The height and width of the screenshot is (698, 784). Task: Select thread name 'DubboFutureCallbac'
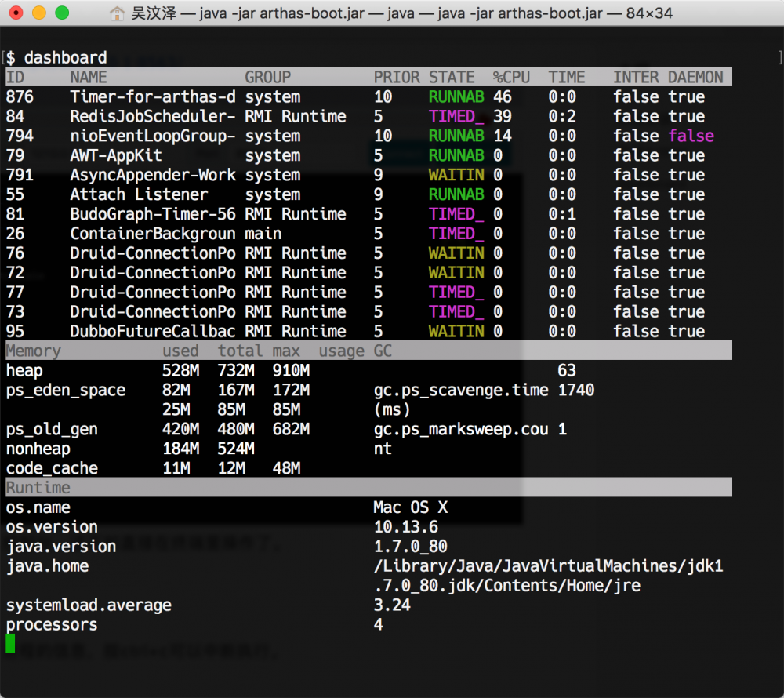153,330
